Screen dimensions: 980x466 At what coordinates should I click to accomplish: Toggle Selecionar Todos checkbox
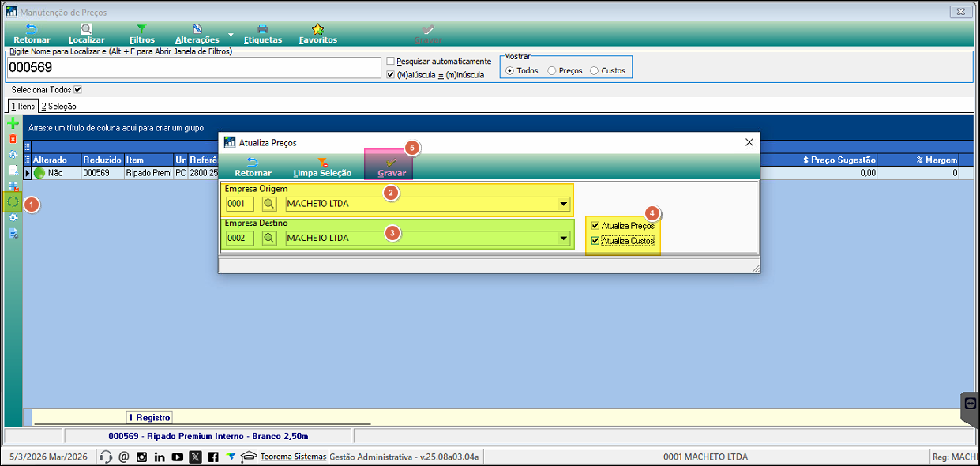pos(77,90)
